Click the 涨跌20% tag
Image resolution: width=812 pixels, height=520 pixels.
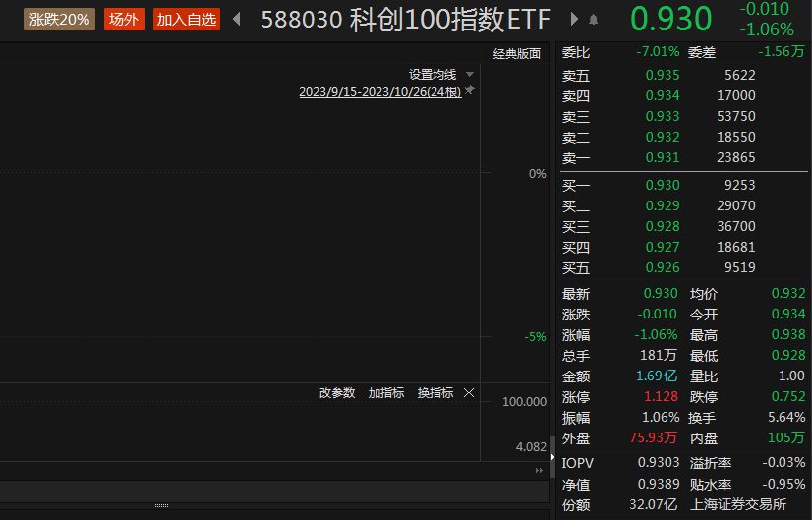59,19
